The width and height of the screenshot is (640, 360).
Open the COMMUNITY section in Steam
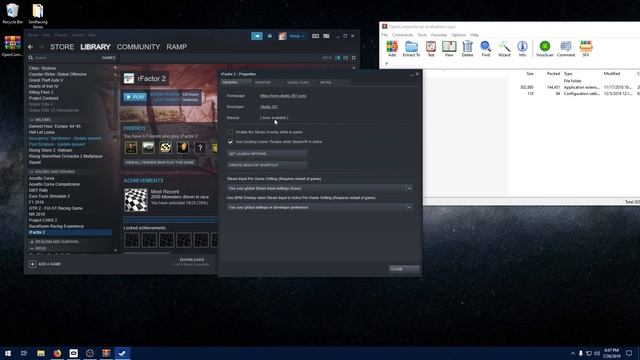(x=138, y=47)
